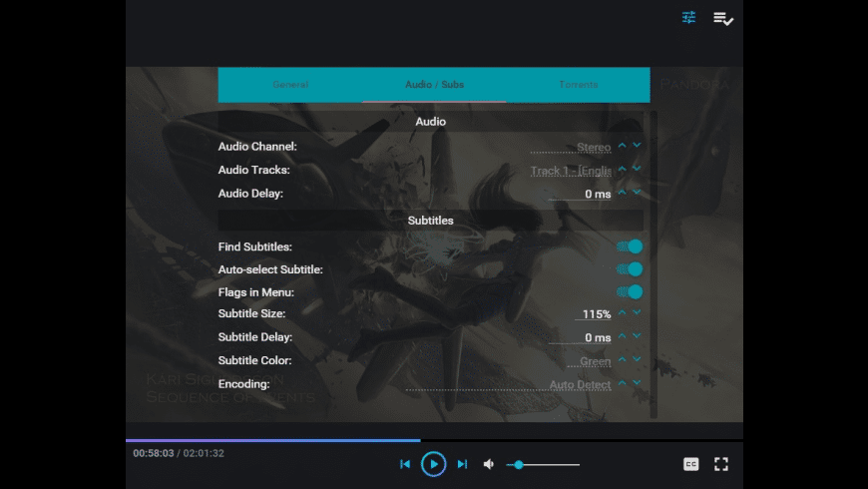Enter fullscreen mode
This screenshot has height=489, width=868.
tap(720, 464)
